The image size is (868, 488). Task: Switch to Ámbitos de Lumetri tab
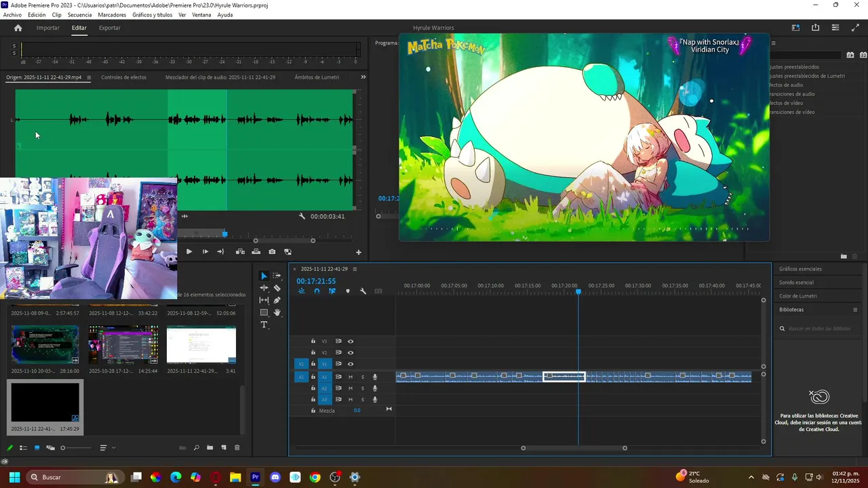pos(317,77)
